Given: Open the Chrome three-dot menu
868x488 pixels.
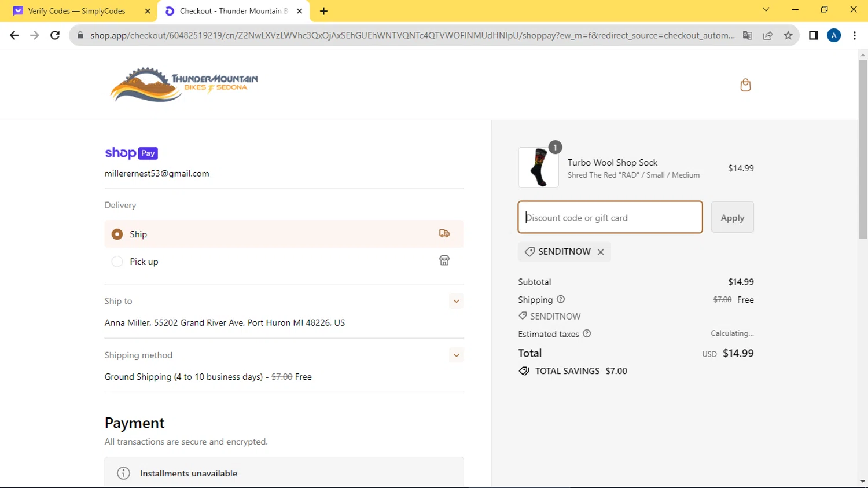Looking at the screenshot, I should coord(855,35).
